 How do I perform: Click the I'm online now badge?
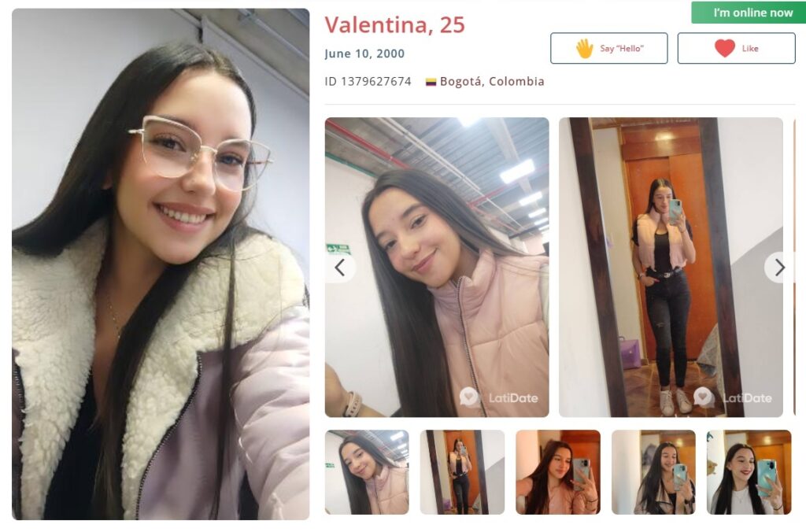[749, 13]
